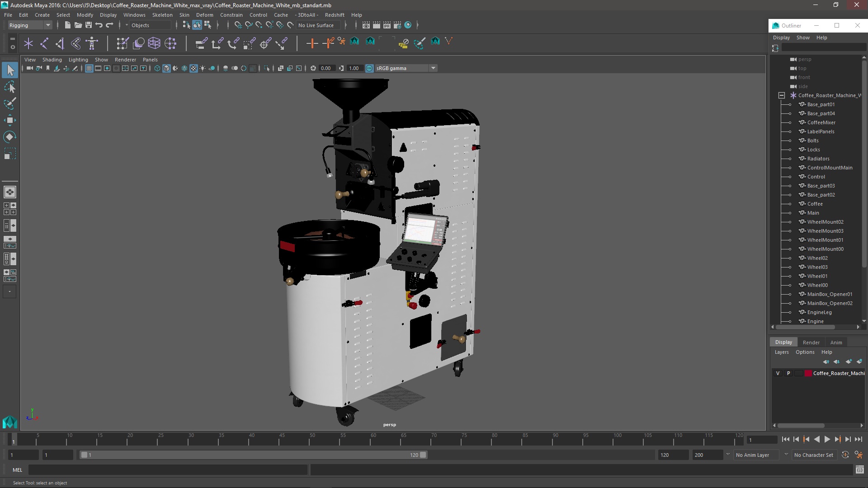Open the Outliner Show menu
The image size is (868, 488).
point(803,38)
